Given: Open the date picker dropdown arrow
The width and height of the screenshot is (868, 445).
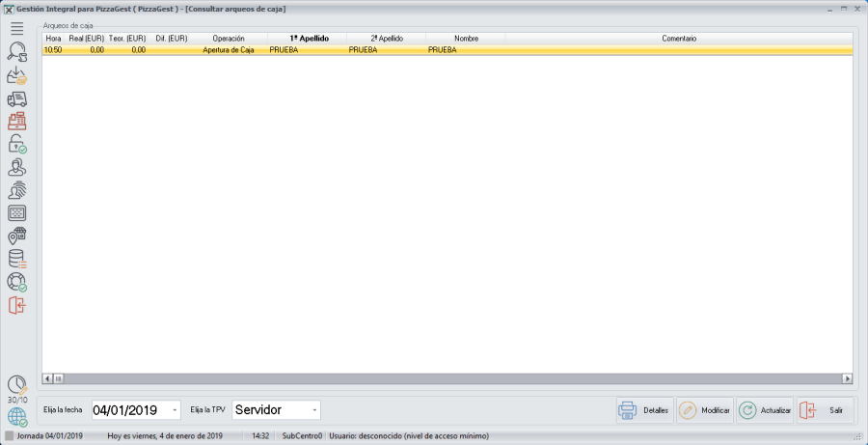Looking at the screenshot, I should pyautogui.click(x=175, y=410).
